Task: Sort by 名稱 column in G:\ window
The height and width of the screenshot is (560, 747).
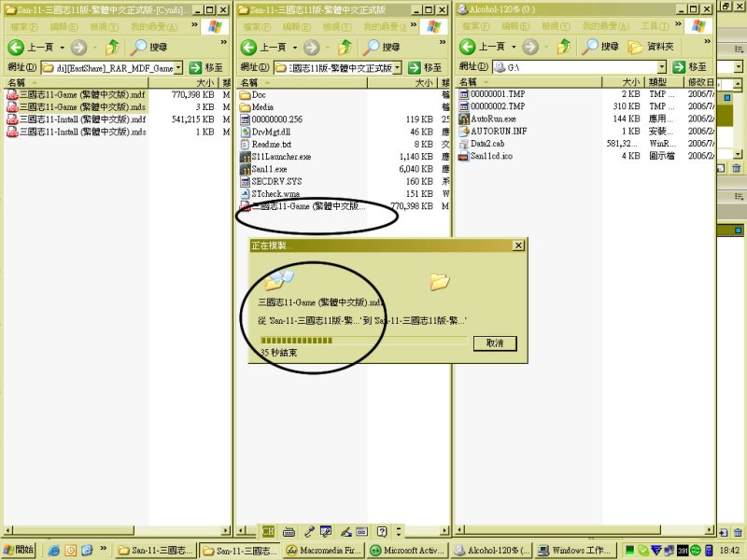Action: pyautogui.click(x=528, y=82)
